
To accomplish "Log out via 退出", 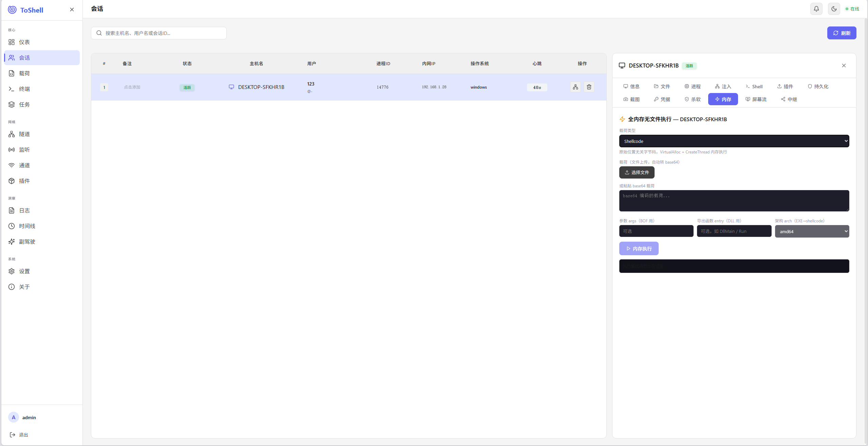I will [x=19, y=435].
